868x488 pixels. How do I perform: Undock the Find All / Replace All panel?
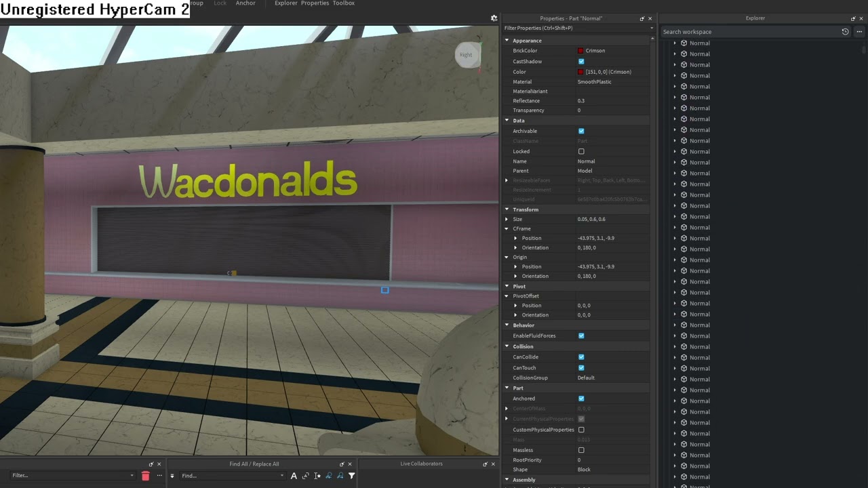click(x=342, y=464)
